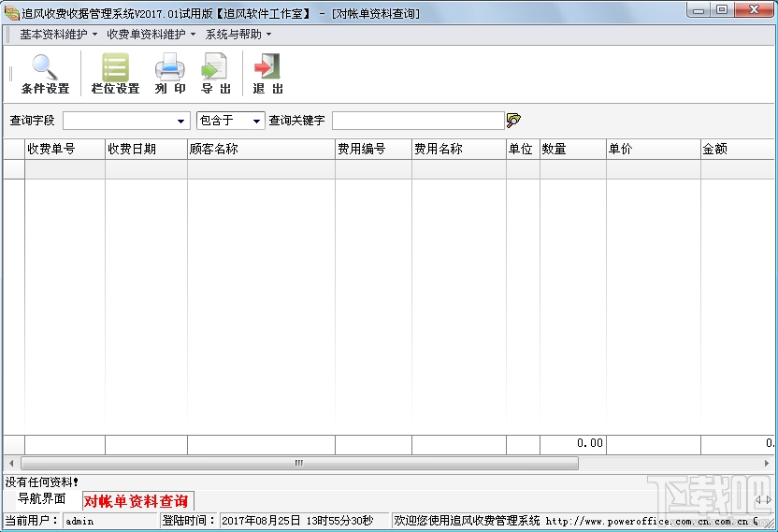Click the 0.00 quantity total cell
This screenshot has height=532, width=778.
573,443
